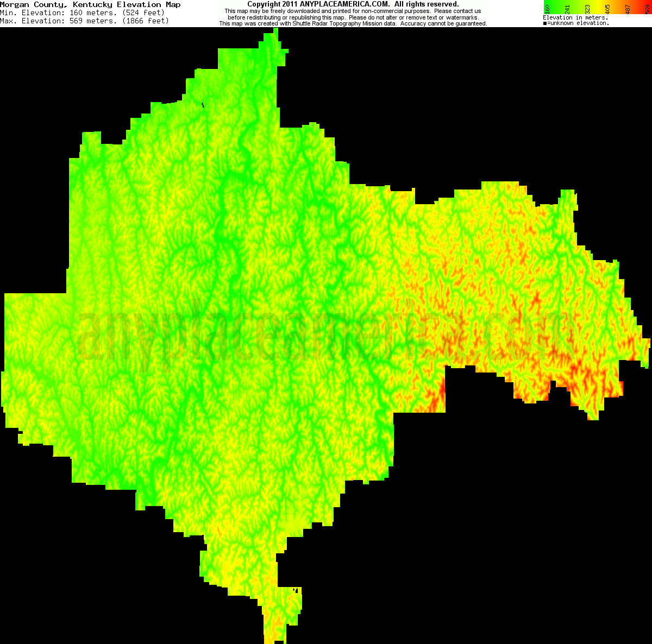Viewport: 652px width, 644px height.
Task: Click the 160 meters legend label
Action: [547, 9]
